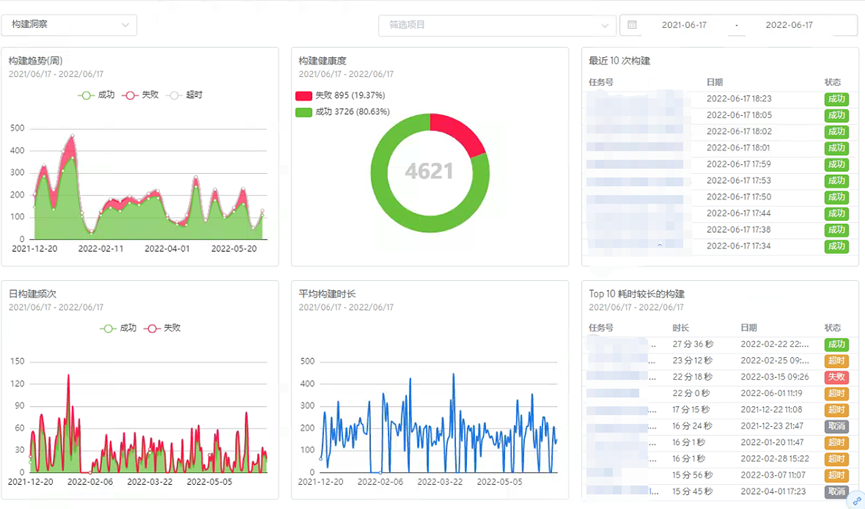
Task: Hide the 失败 series in 日构建频次 chart
Action: (163, 328)
